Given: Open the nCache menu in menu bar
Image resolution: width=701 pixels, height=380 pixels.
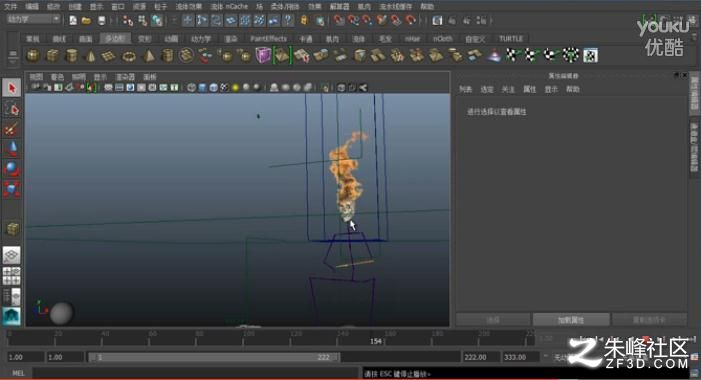Looking at the screenshot, I should 229,6.
